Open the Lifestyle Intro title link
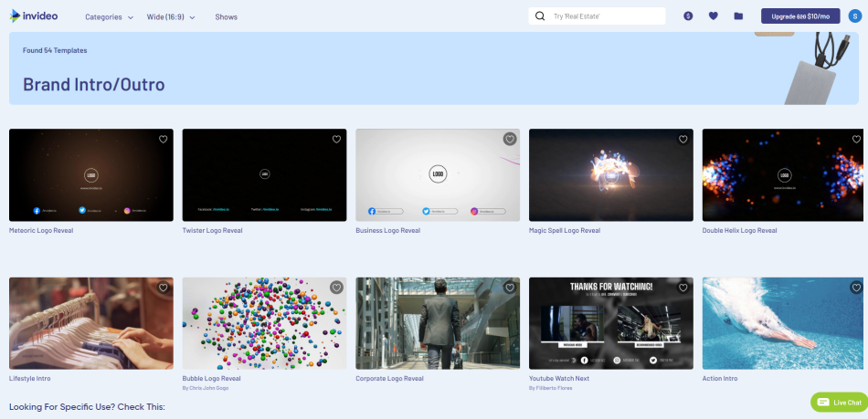 pyautogui.click(x=30, y=378)
